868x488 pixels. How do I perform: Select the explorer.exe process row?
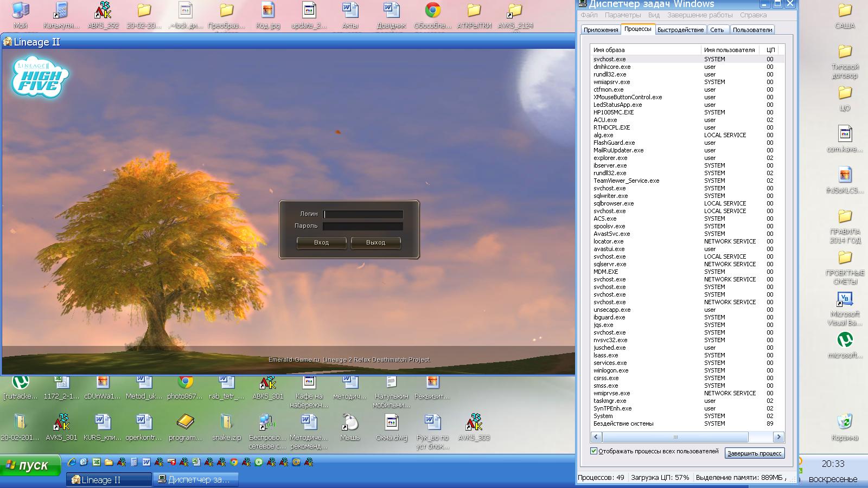tap(687, 158)
